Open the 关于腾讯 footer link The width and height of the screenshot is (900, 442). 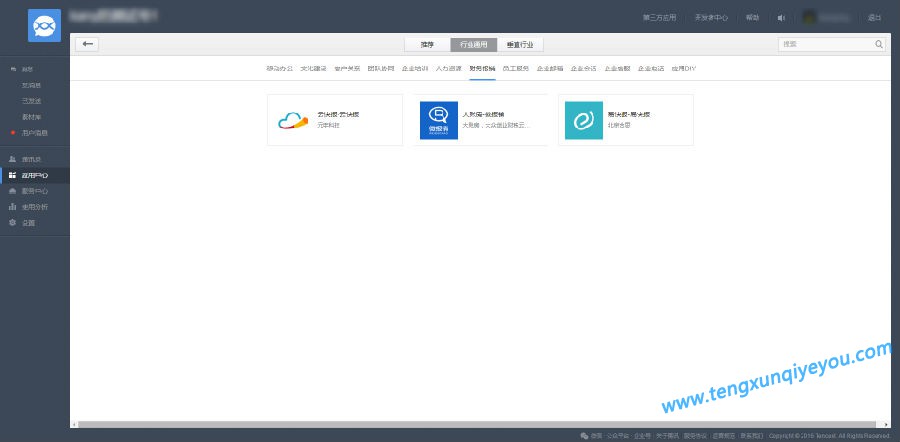[x=668, y=436]
